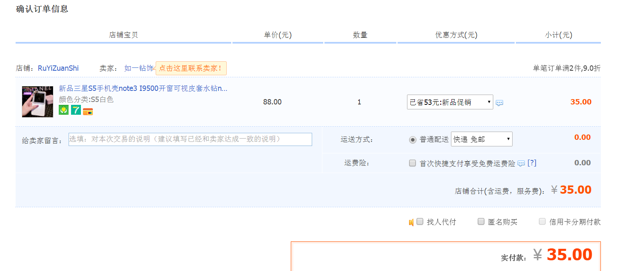Open the 已省53元:新品促销 discount dropdown
The image size is (644, 271).
[450, 102]
